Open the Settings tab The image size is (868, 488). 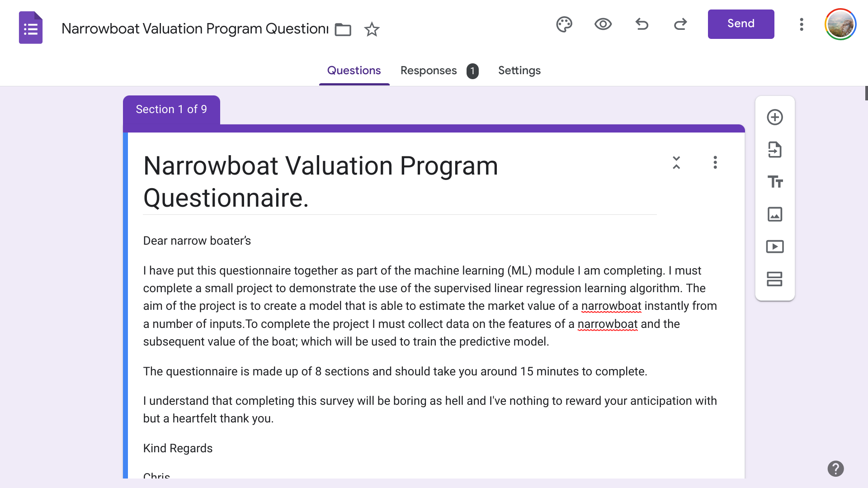point(519,71)
